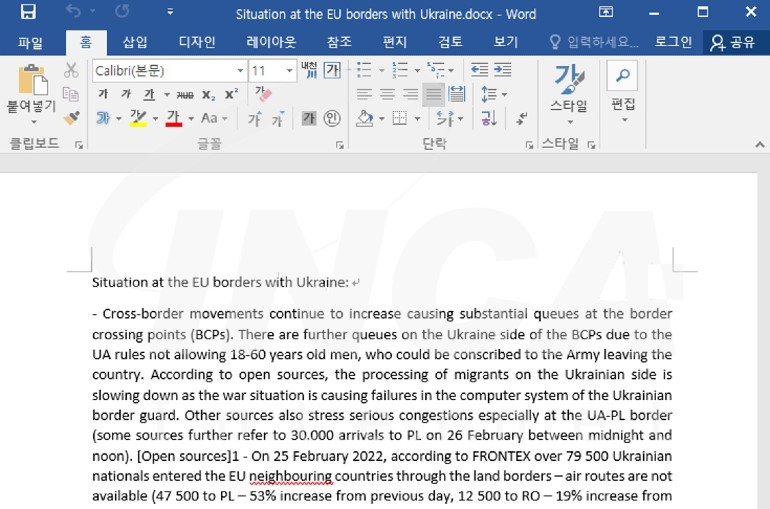Apply numbered list
Viewport: 770px width, 509px height.
point(400,70)
